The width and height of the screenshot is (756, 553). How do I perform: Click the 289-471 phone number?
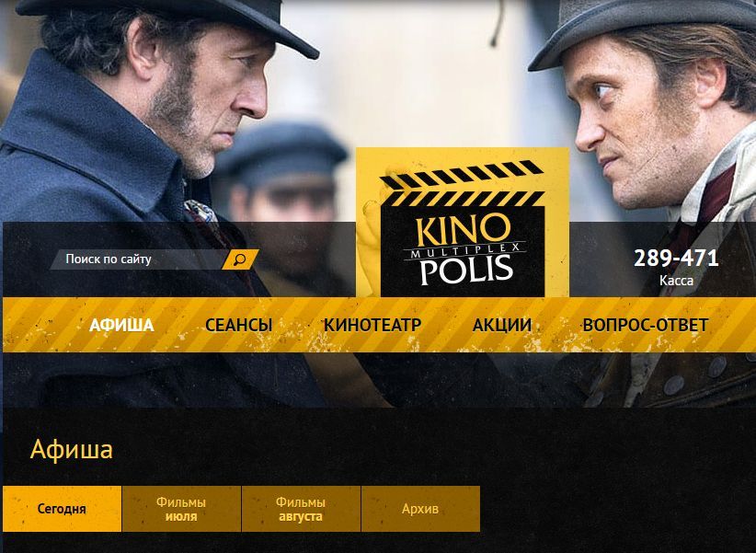pos(676,259)
